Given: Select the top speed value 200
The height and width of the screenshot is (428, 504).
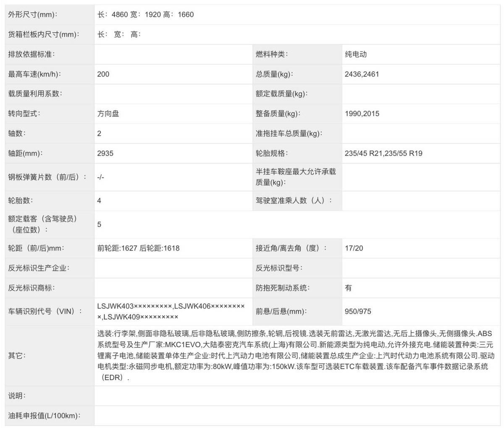Looking at the screenshot, I should pos(103,74).
